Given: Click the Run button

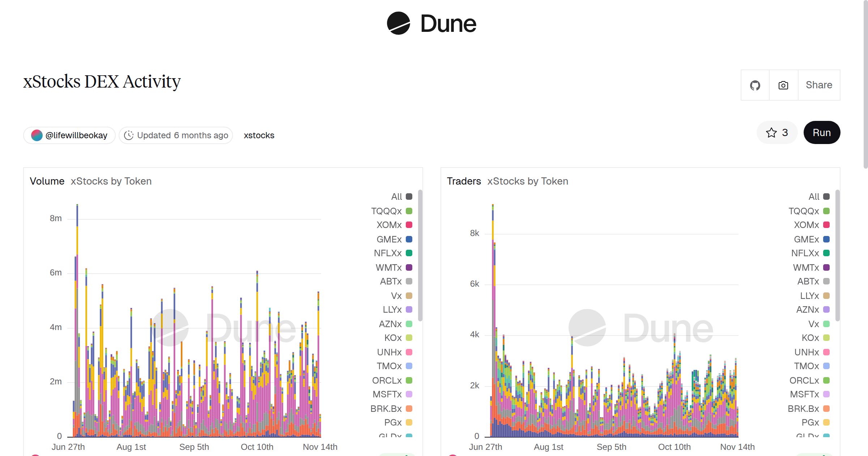Looking at the screenshot, I should pos(822,132).
